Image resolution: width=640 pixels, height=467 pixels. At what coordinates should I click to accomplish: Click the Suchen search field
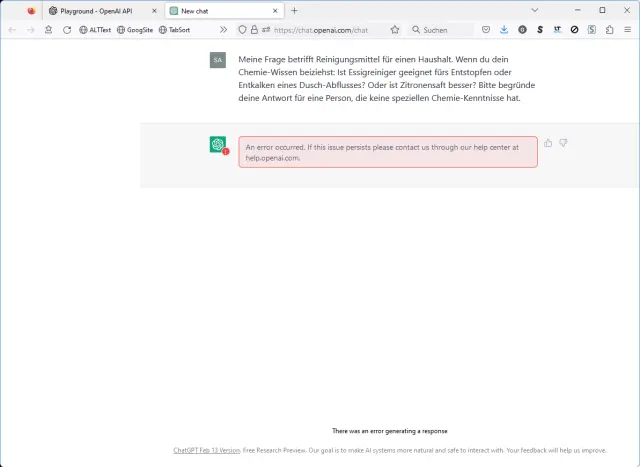[442, 30]
